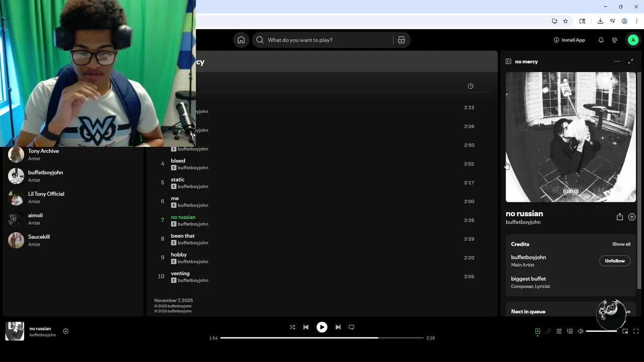Skip to next track
644x362 pixels.
coord(338,327)
